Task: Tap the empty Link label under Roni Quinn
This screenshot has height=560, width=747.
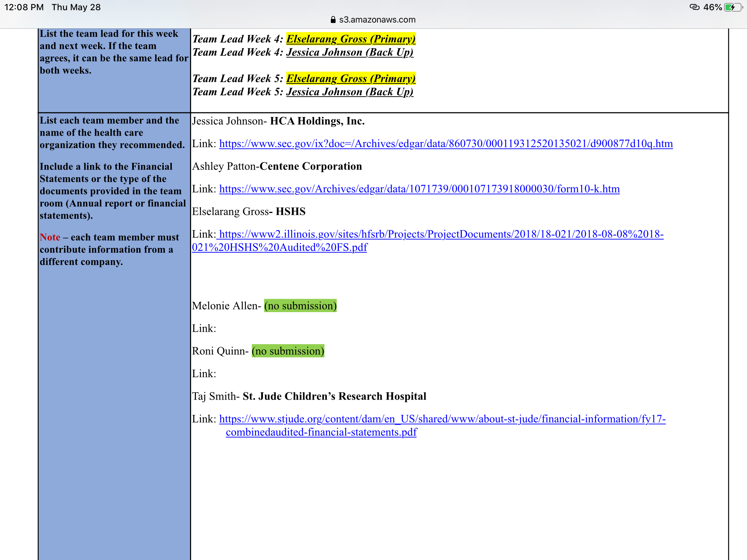Action: click(x=204, y=374)
